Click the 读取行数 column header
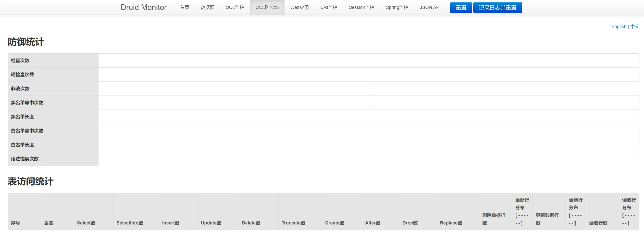This screenshot has height=238, width=644. coord(598,223)
